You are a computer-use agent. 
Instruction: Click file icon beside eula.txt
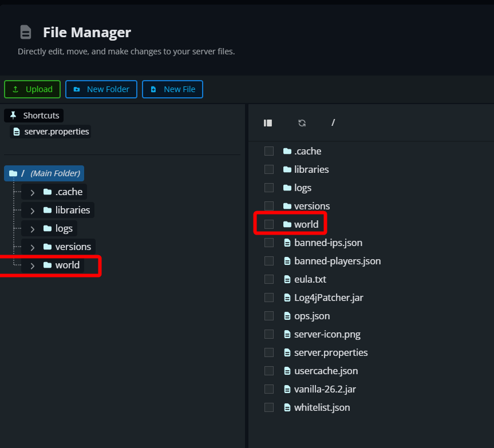click(287, 279)
